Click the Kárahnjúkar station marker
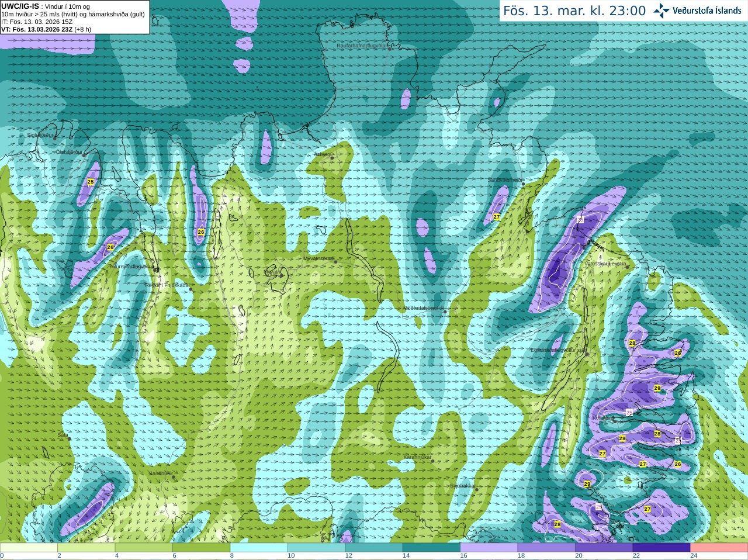This screenshot has width=748, height=560. [x=433, y=461]
